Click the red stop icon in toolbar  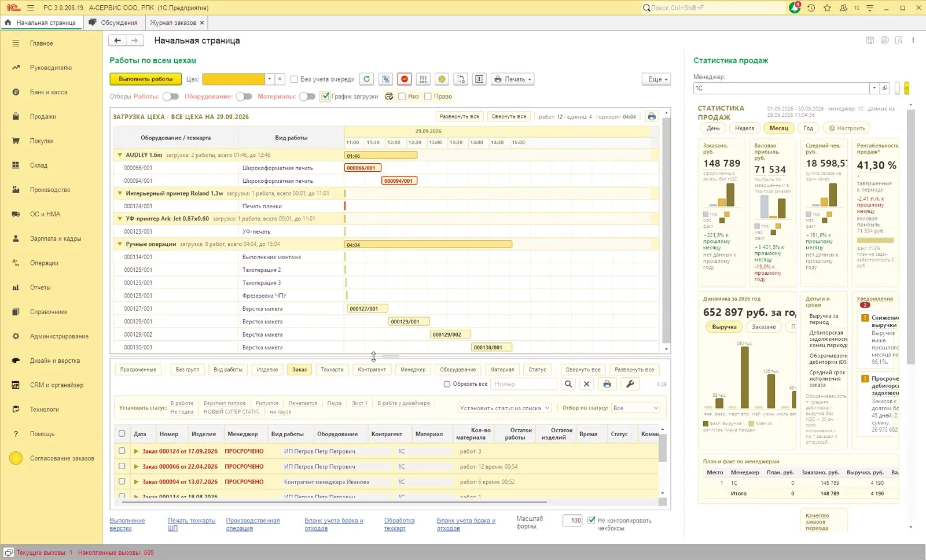pyautogui.click(x=405, y=79)
